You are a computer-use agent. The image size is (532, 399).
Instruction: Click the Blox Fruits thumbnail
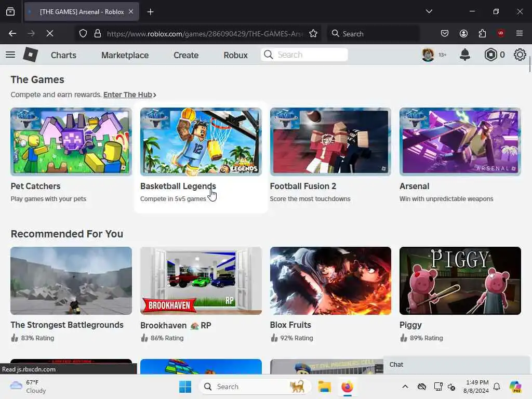click(x=330, y=281)
